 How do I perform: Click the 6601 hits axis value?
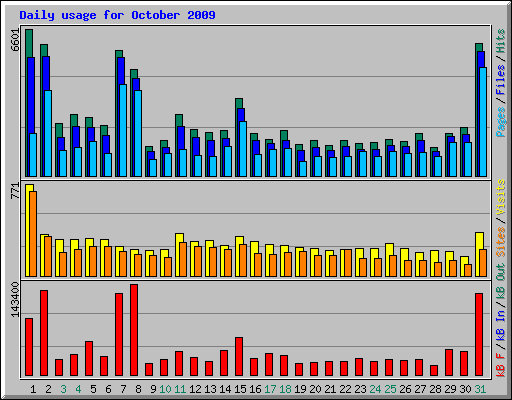(x=15, y=40)
